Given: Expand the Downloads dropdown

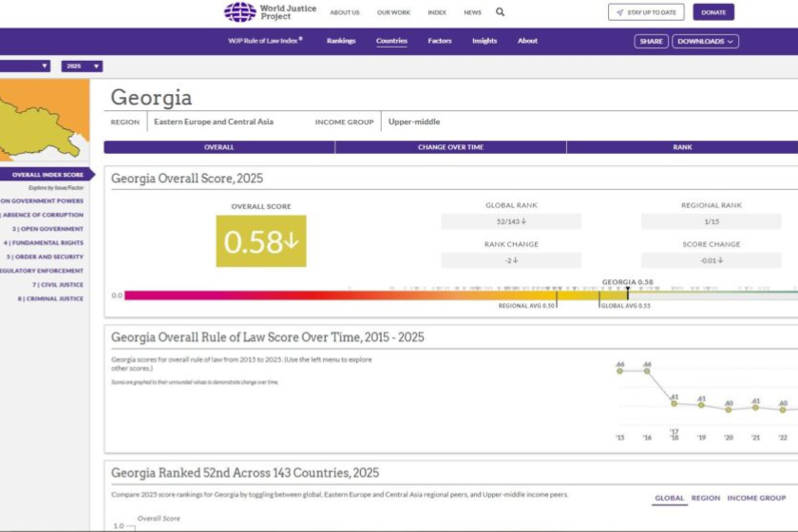Looking at the screenshot, I should tap(705, 42).
